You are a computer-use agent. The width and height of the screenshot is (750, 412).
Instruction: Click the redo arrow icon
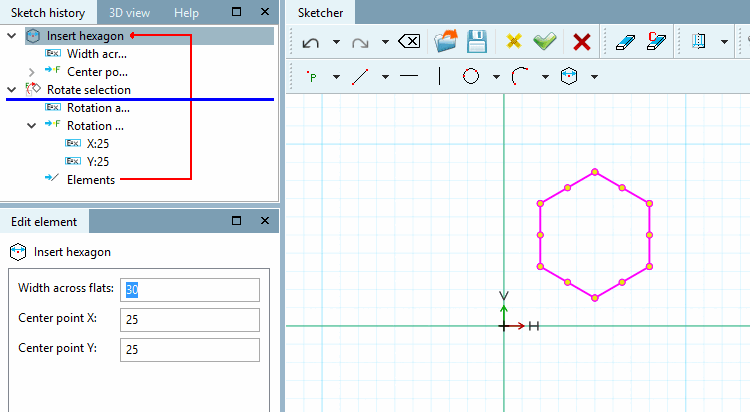pyautogui.click(x=360, y=42)
